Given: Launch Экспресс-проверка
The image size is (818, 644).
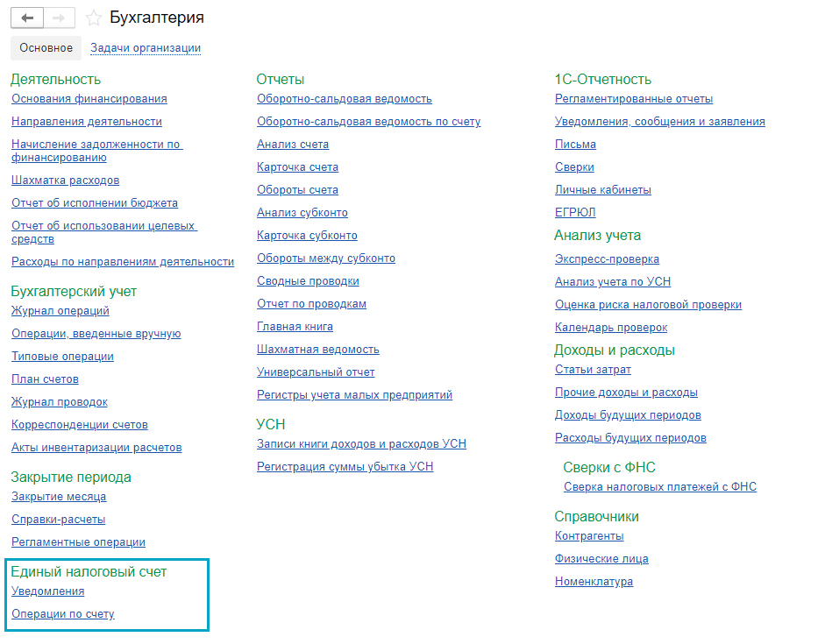Looking at the screenshot, I should (x=607, y=259).
